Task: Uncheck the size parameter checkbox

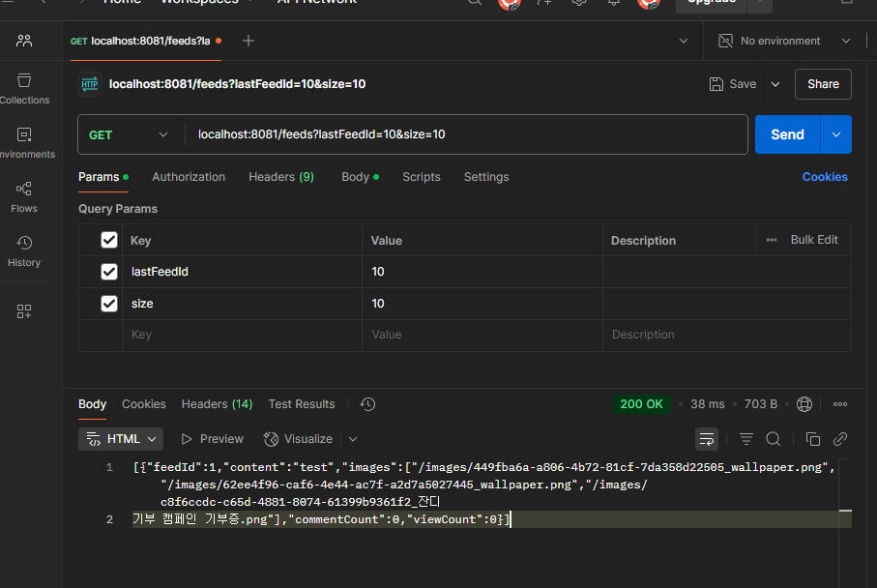Action: tap(109, 304)
